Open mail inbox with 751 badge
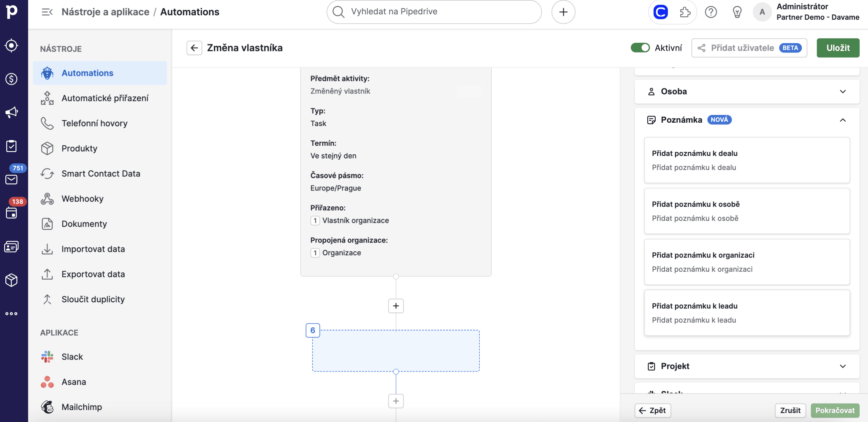This screenshot has width=868, height=422. (11, 179)
